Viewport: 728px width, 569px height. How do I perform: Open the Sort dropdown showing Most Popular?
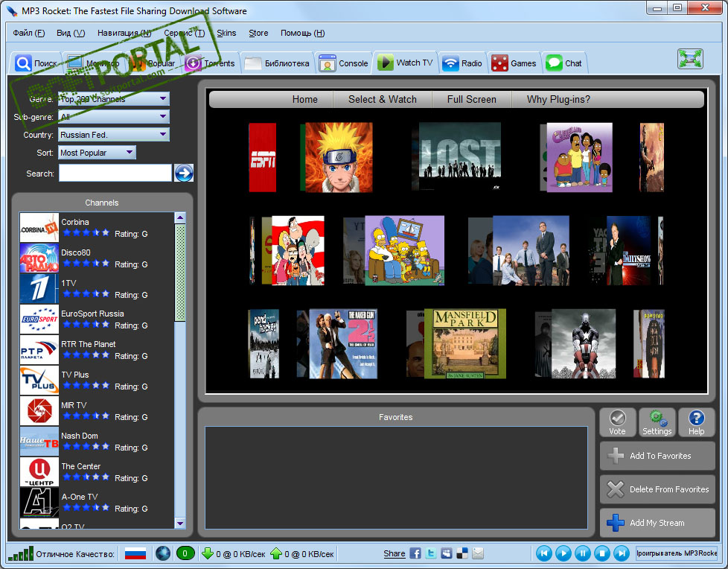97,153
